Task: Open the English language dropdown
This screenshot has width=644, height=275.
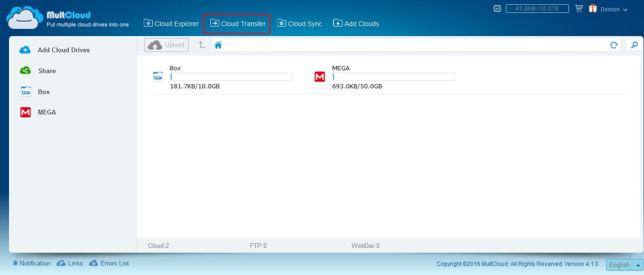Action: (x=624, y=265)
